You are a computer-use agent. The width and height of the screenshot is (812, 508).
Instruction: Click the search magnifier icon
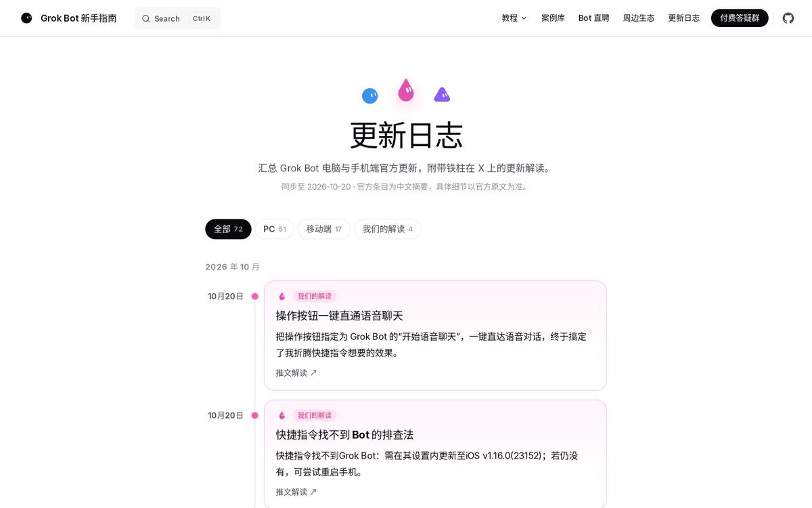click(145, 18)
